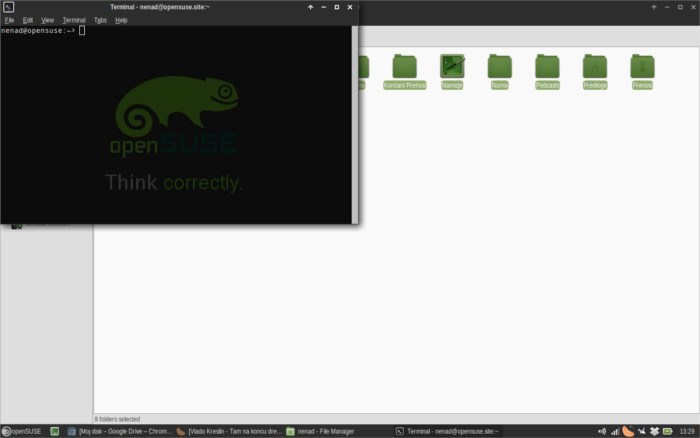The image size is (700, 438).
Task: Click the terminal window icon in title bar
Action: (x=8, y=7)
